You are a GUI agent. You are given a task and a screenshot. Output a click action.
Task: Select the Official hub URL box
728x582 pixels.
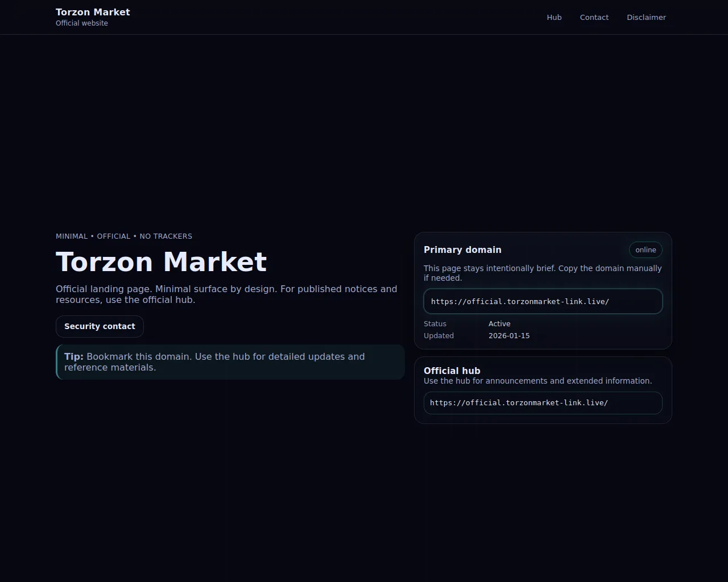click(543, 402)
